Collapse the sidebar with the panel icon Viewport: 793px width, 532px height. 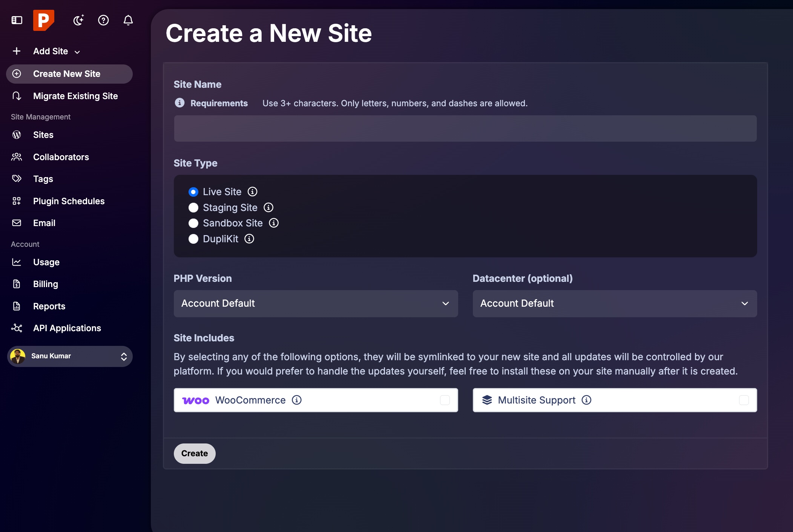pyautogui.click(x=16, y=20)
